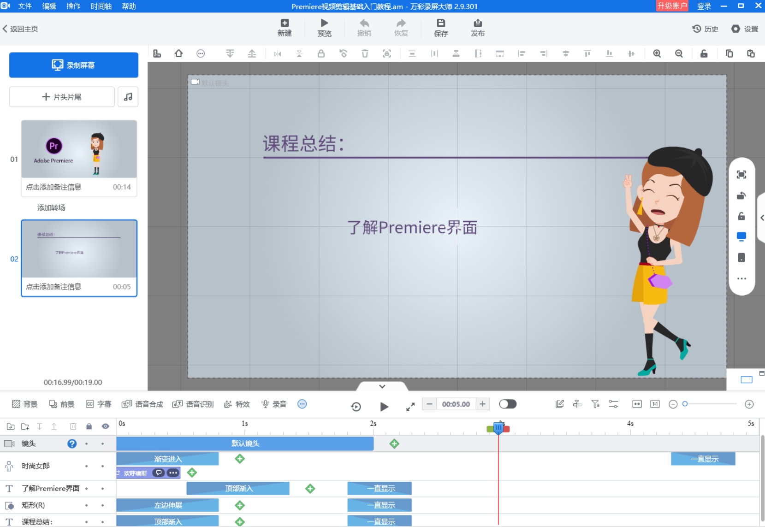Open the 背景 background tab
This screenshot has height=532, width=765.
pyautogui.click(x=25, y=404)
